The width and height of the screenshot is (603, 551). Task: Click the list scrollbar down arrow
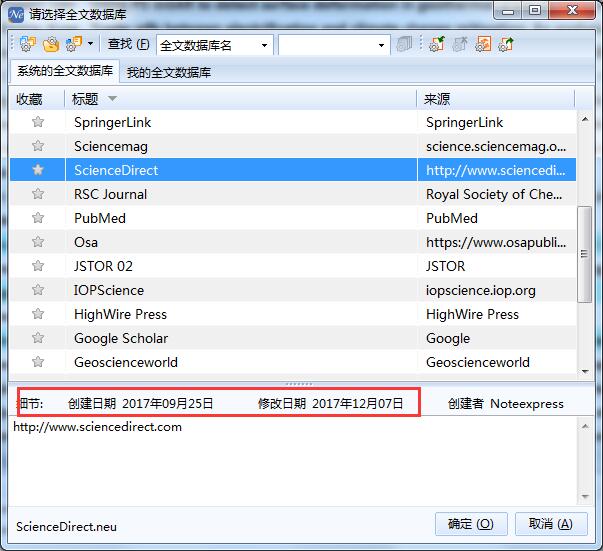tap(585, 371)
